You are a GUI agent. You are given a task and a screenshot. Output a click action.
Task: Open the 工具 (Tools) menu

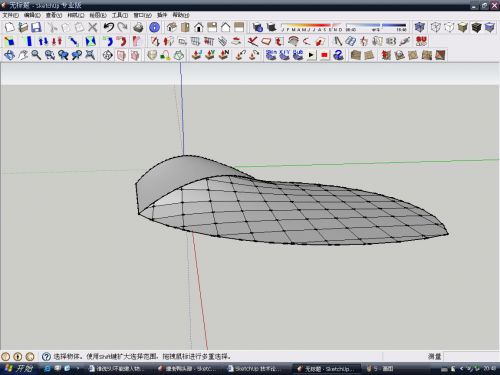(120, 15)
